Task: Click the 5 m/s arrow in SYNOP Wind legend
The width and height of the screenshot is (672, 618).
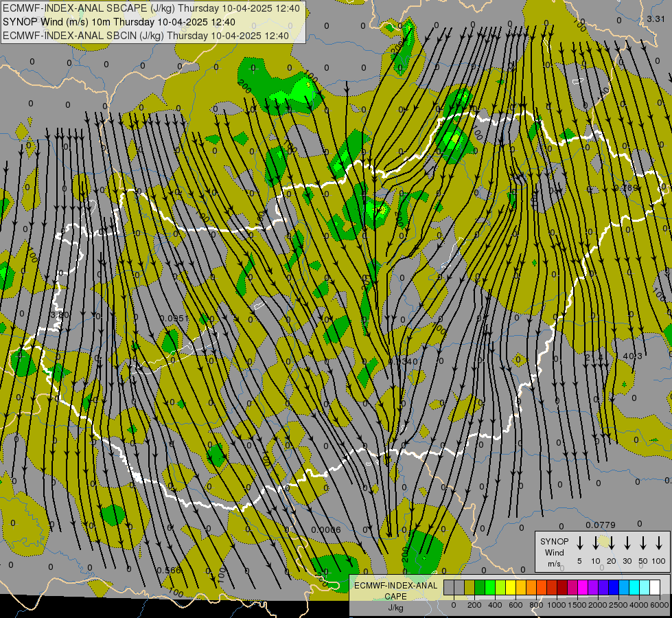Action: (580, 543)
